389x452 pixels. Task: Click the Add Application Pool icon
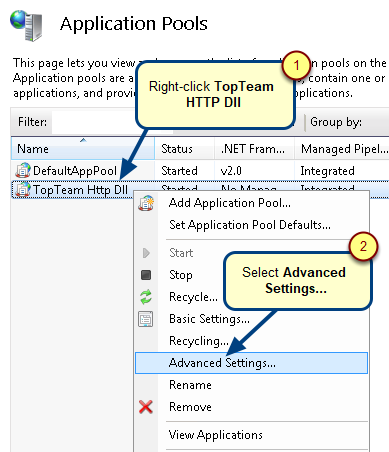(x=146, y=203)
